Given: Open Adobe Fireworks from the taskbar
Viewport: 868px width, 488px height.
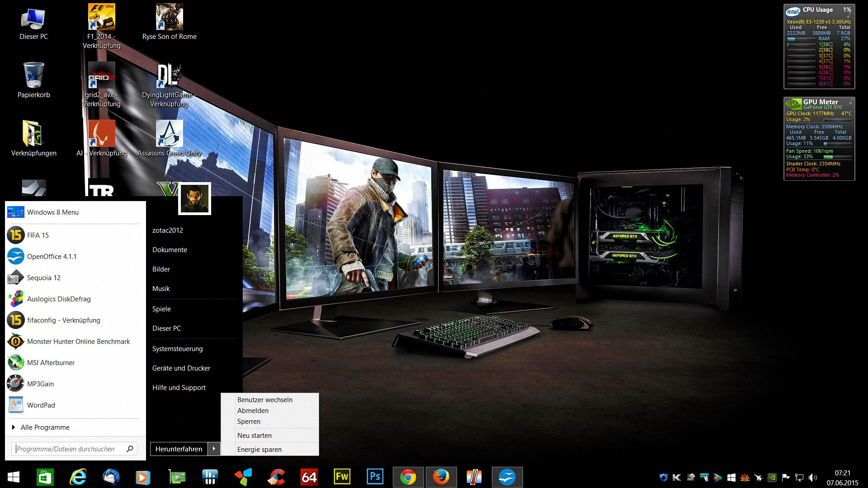Looking at the screenshot, I should (342, 477).
